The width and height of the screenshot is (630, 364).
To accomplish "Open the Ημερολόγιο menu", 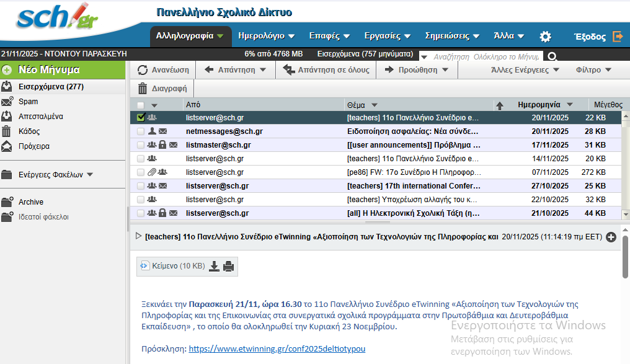I will coord(267,36).
